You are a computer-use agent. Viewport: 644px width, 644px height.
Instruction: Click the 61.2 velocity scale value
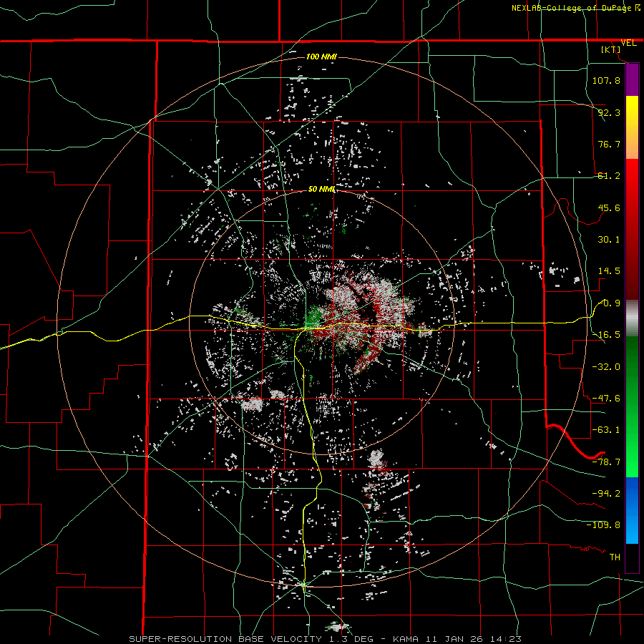tap(609, 176)
